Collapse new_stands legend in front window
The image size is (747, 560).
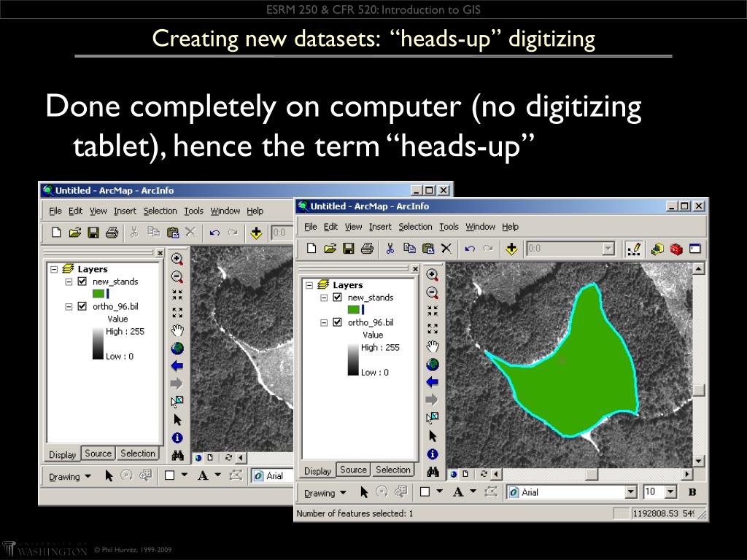324,297
